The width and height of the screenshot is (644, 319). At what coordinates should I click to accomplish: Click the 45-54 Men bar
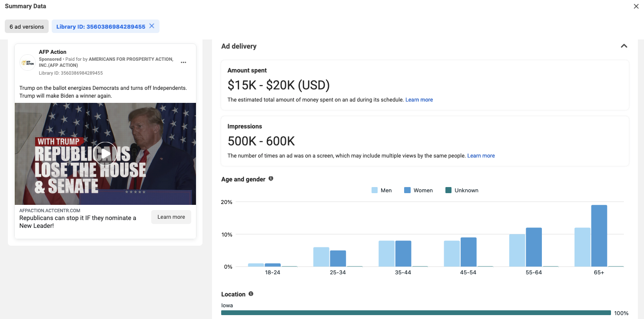click(452, 253)
